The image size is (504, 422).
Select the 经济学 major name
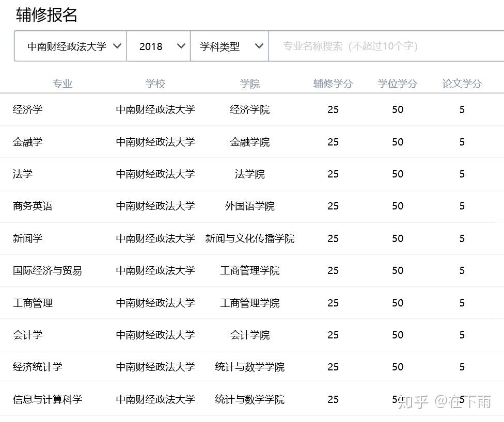pos(28,109)
